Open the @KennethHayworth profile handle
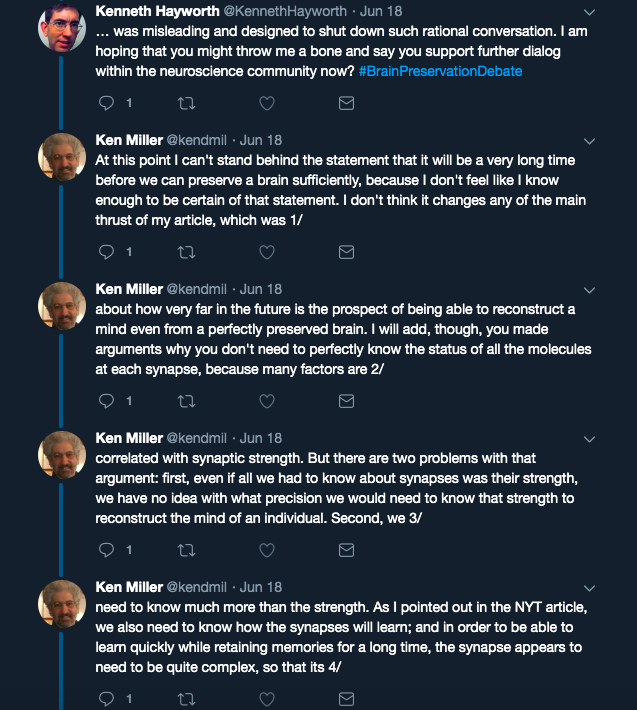 click(285, 11)
